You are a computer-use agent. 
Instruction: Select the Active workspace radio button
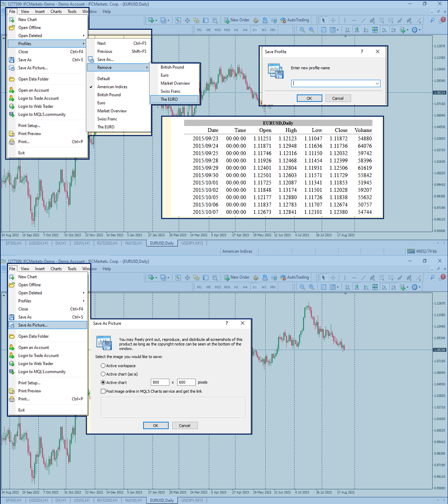click(103, 365)
